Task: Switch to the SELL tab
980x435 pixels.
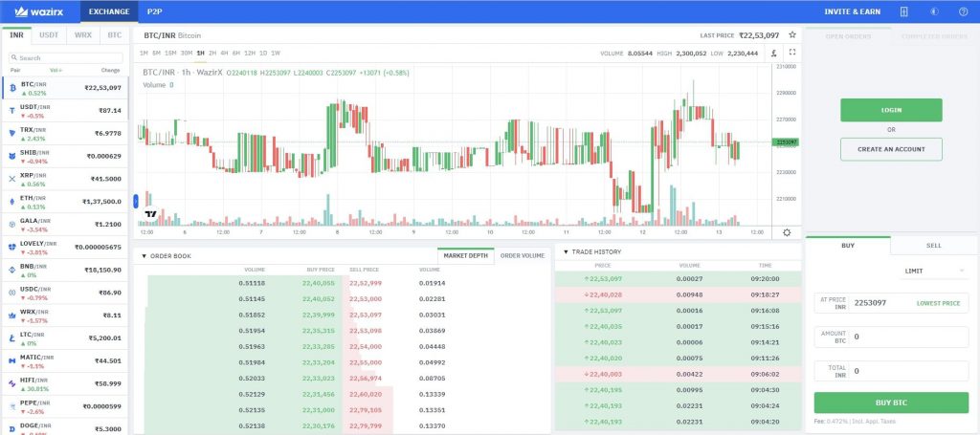Action: coord(934,246)
